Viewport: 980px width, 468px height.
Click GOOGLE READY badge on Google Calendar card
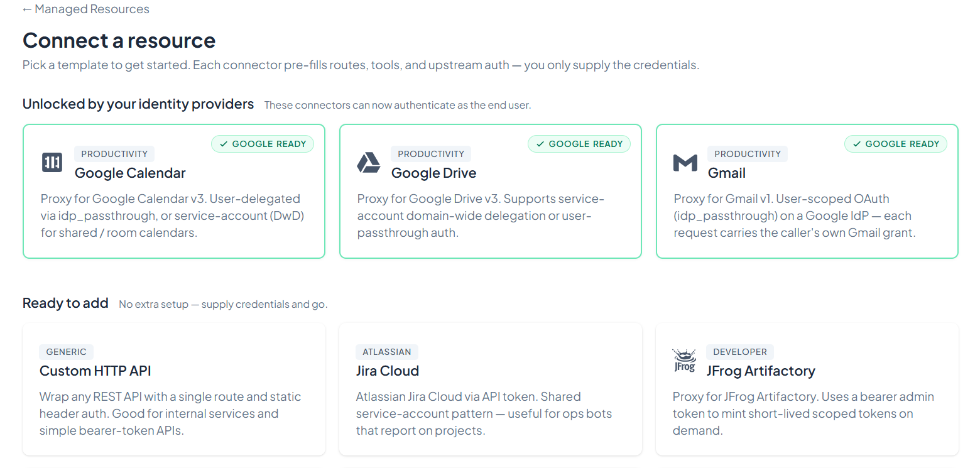(x=263, y=144)
